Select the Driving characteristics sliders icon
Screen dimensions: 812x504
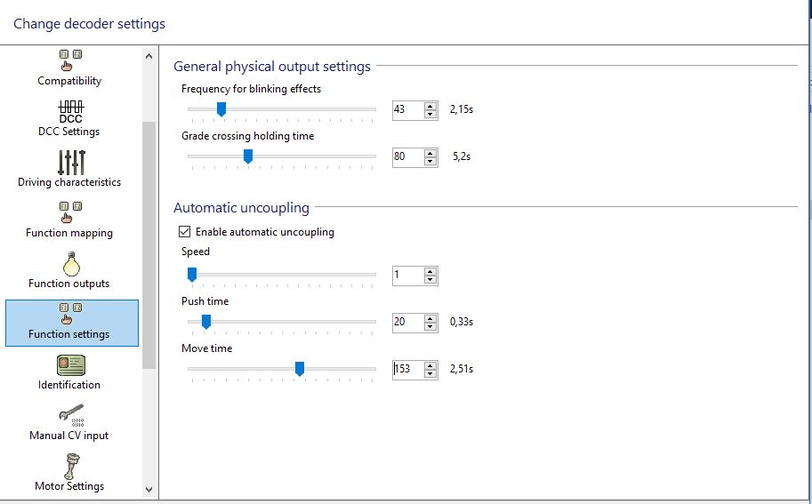tap(71, 163)
